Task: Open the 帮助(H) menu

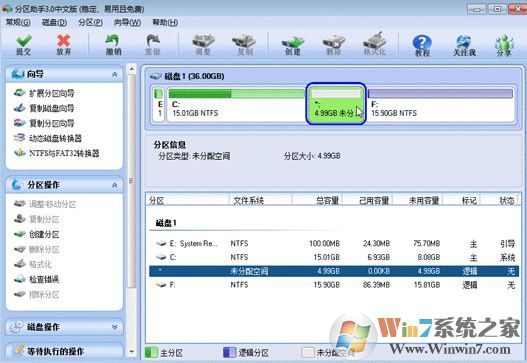Action: 165,23
